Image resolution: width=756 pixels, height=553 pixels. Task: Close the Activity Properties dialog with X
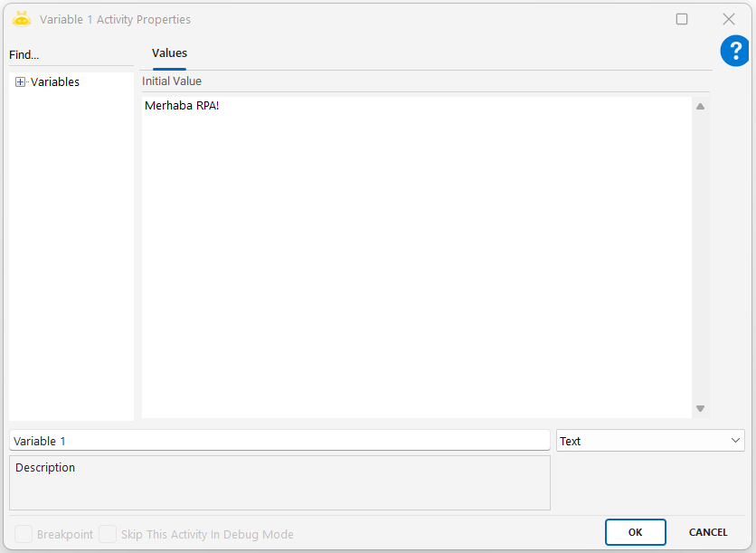729,19
